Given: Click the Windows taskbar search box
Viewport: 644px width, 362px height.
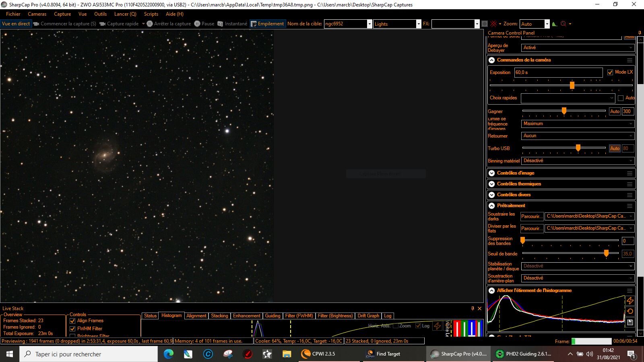Looking at the screenshot, I should pos(89,354).
